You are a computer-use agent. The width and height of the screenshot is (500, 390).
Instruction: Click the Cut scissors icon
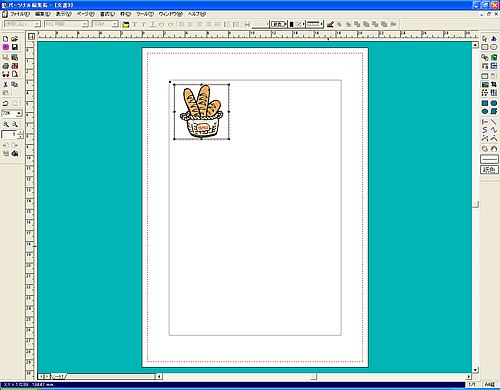point(5,84)
